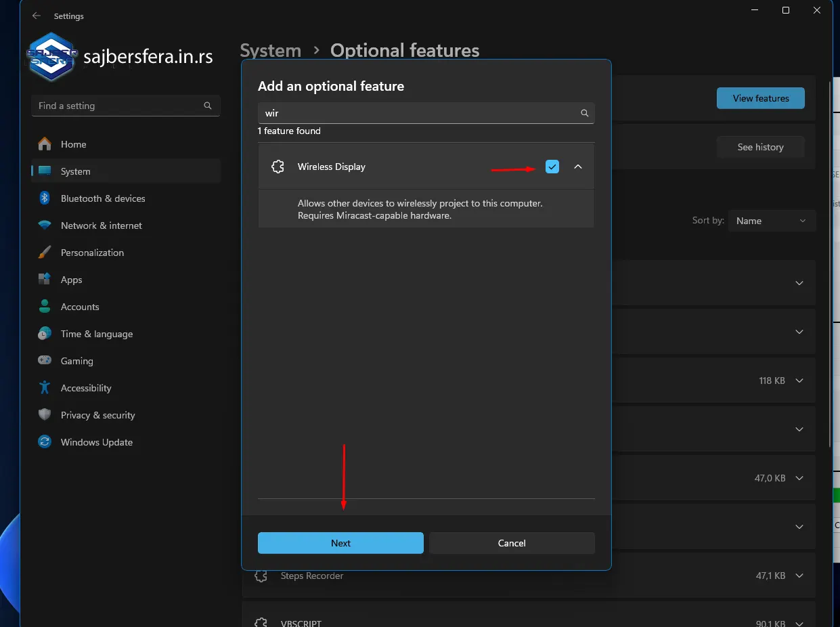Open the Apps settings section
The width and height of the screenshot is (840, 627).
pos(71,280)
